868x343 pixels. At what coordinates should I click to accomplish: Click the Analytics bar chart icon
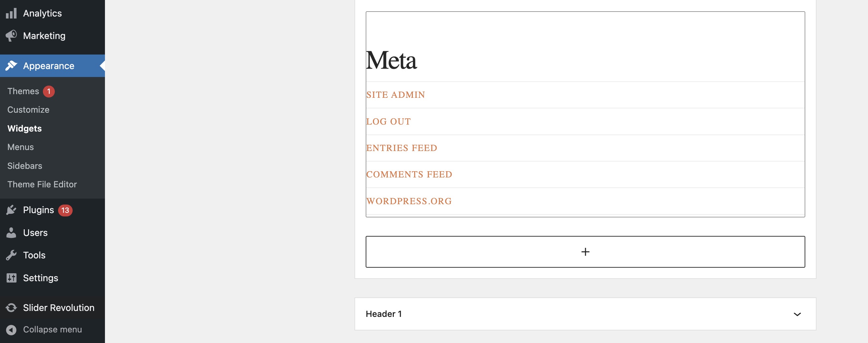[11, 14]
